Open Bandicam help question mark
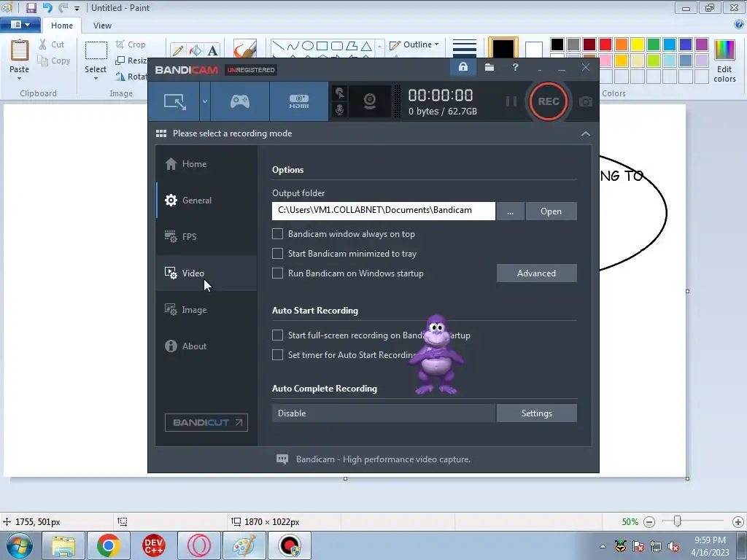This screenshot has height=560, width=747. tap(515, 67)
